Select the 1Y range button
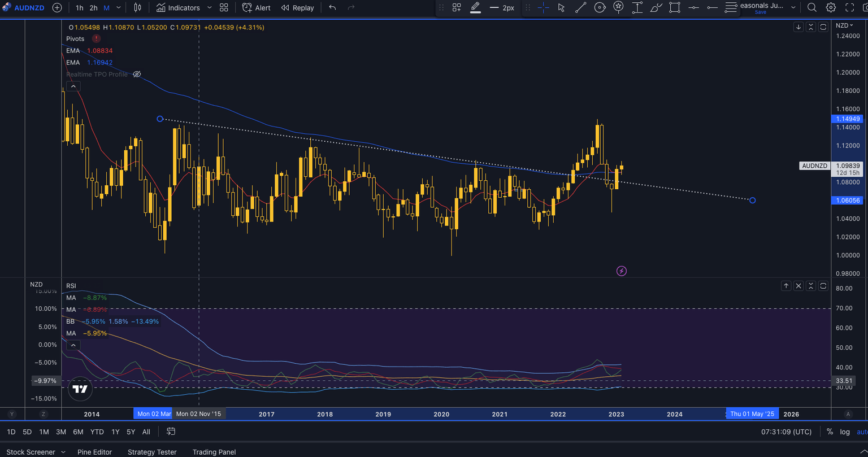This screenshot has width=868, height=457. (115, 432)
